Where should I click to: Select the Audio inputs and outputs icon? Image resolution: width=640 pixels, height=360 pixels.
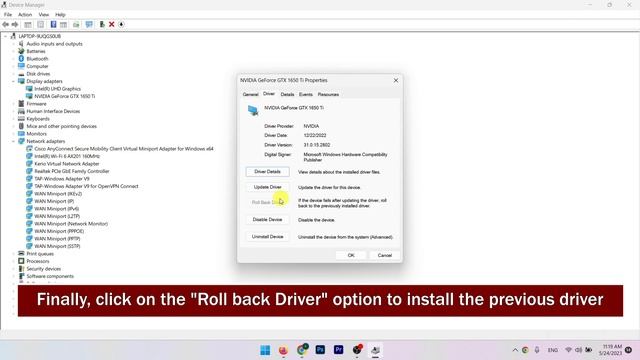(21, 44)
